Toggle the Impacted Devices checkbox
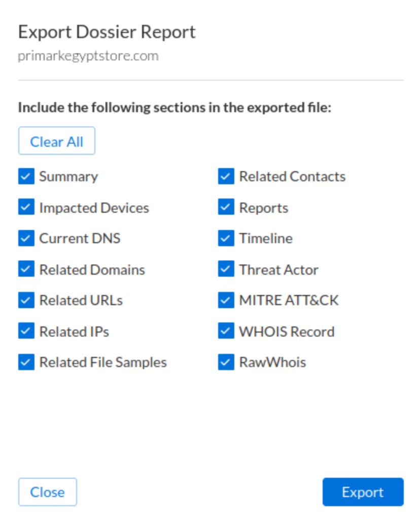 [26, 208]
